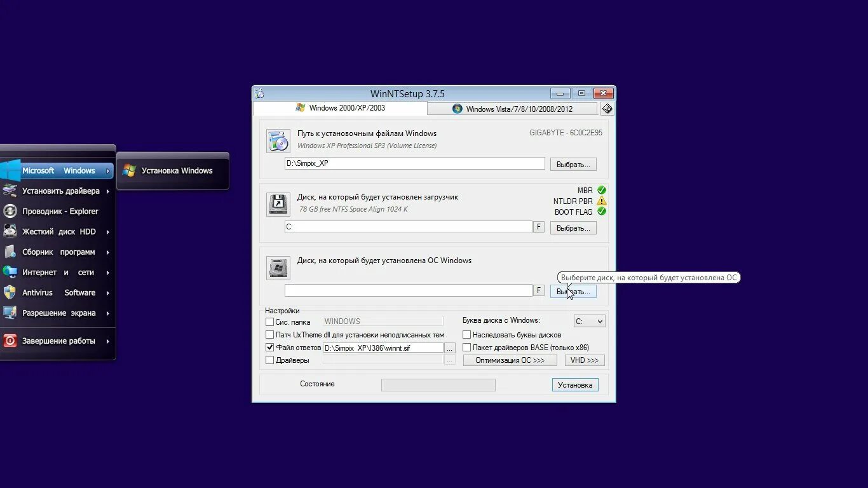Viewport: 868px width, 488px height.
Task: Click the empty OS installation drive field
Action: tap(409, 290)
